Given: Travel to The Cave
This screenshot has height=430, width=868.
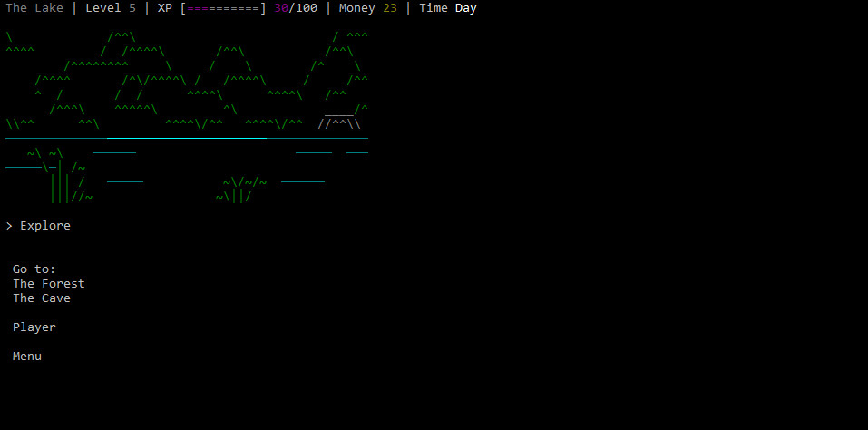Looking at the screenshot, I should 41,298.
